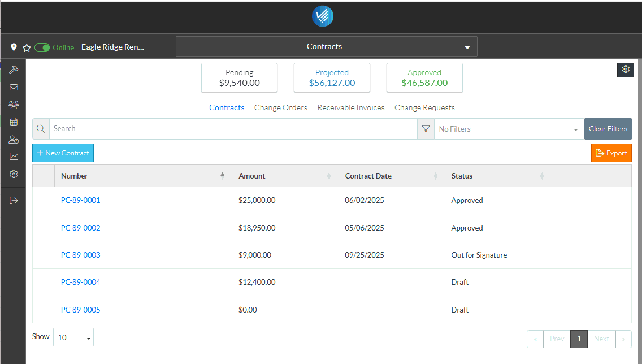Click the star favorite icon
This screenshot has width=642, height=364.
(26, 48)
